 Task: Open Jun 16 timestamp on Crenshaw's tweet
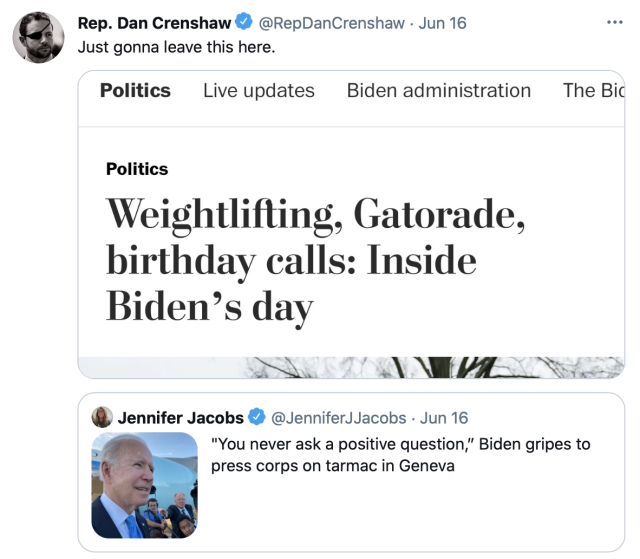(x=443, y=22)
